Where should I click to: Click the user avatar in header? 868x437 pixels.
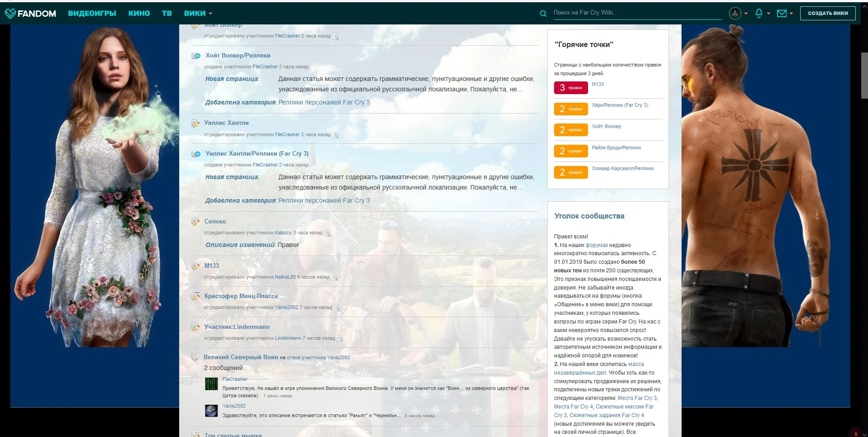735,14
